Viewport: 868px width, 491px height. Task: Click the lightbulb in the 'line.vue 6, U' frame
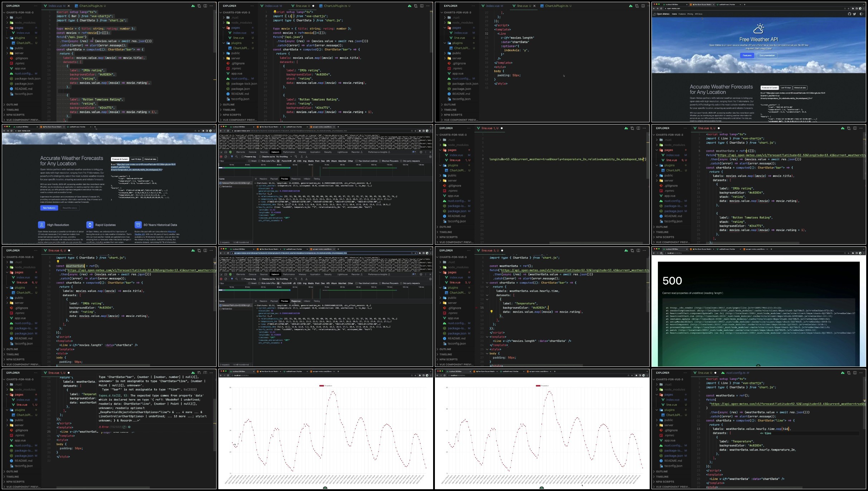pyautogui.click(x=58, y=262)
